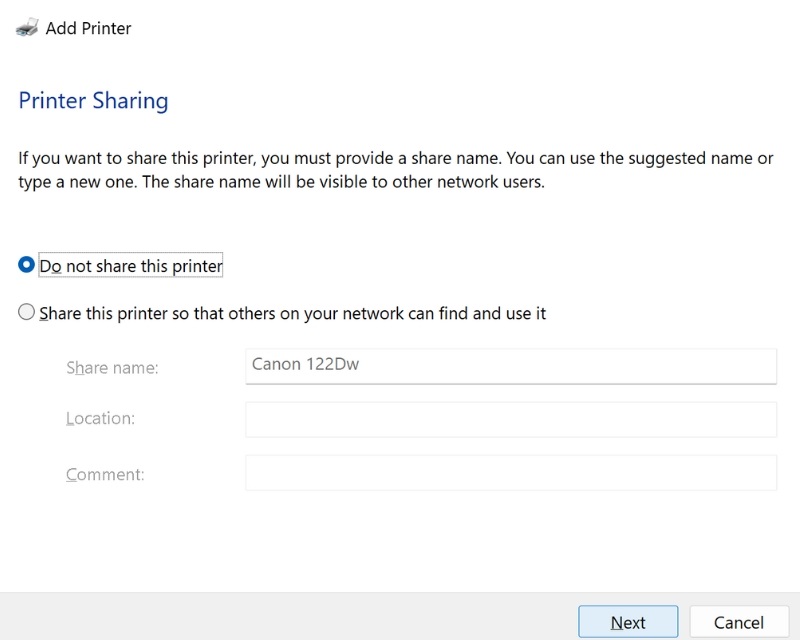Image resolution: width=800 pixels, height=640 pixels.
Task: Click the Share name label
Action: tap(112, 368)
